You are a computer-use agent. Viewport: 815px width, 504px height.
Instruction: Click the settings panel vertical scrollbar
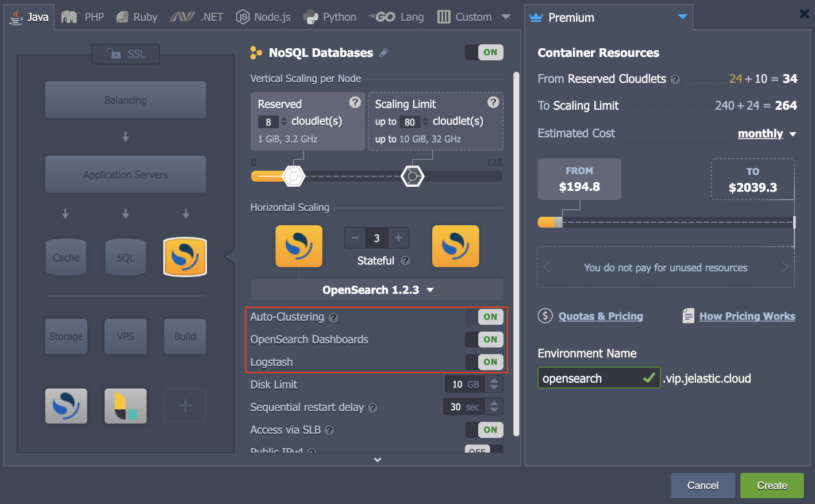click(516, 253)
